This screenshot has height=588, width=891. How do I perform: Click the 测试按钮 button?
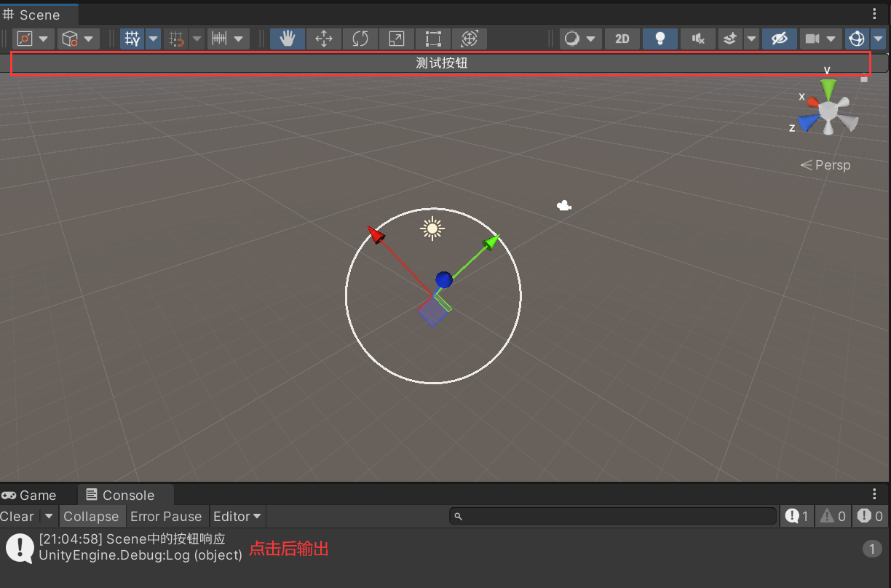tap(441, 63)
